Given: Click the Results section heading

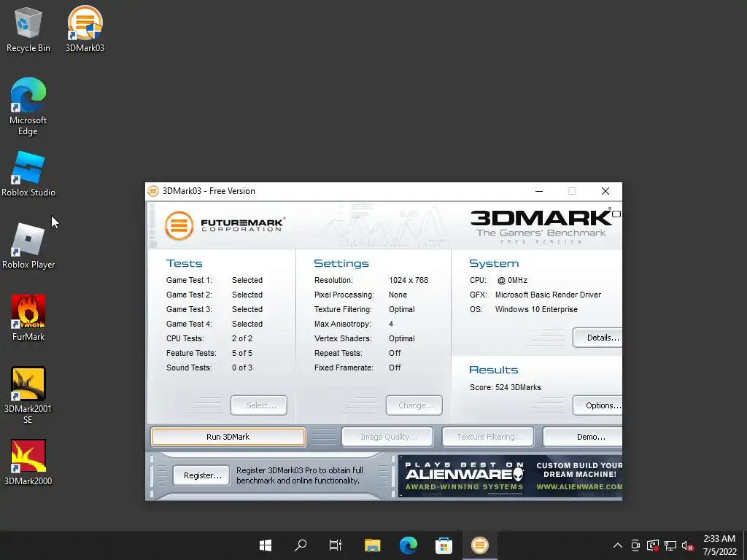Looking at the screenshot, I should (x=494, y=370).
